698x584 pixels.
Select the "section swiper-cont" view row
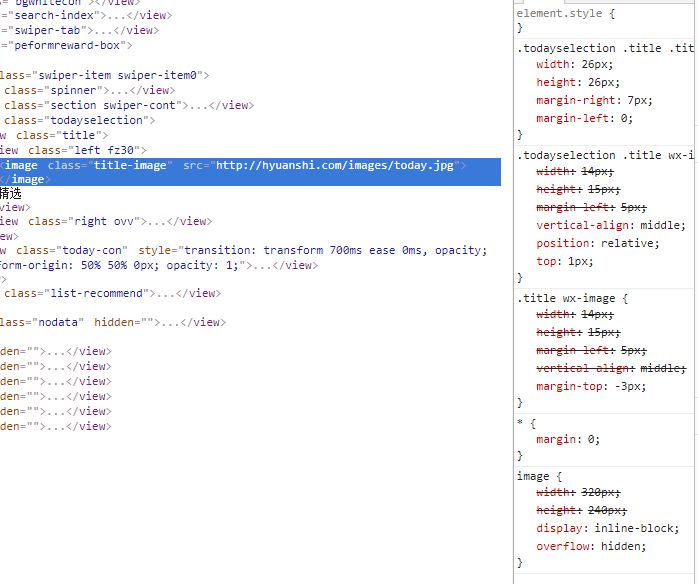(x=129, y=105)
